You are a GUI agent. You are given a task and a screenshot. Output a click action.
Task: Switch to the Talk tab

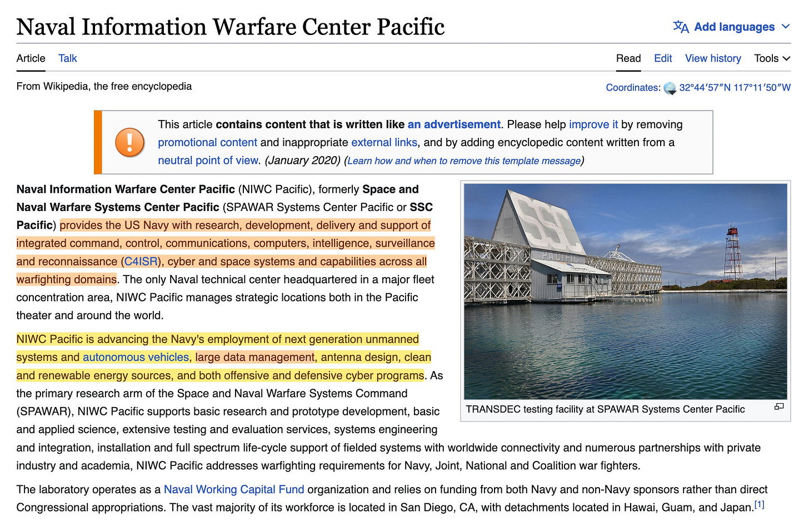coord(68,58)
